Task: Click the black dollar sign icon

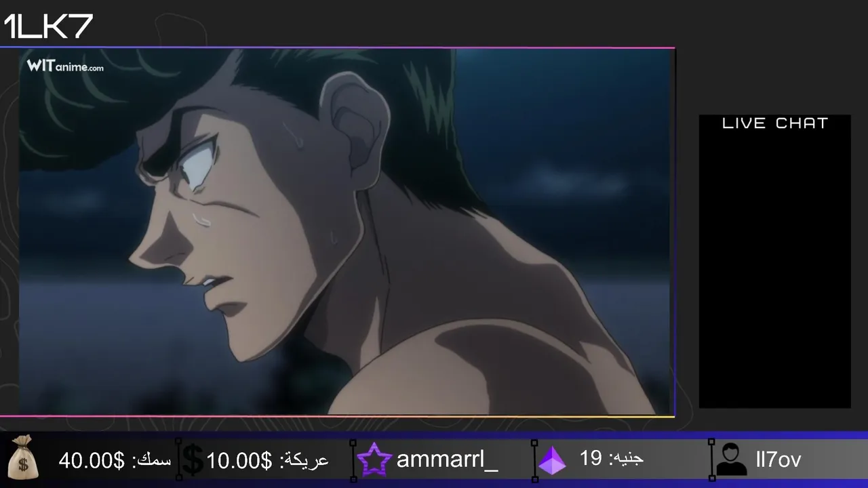Action: (193, 460)
